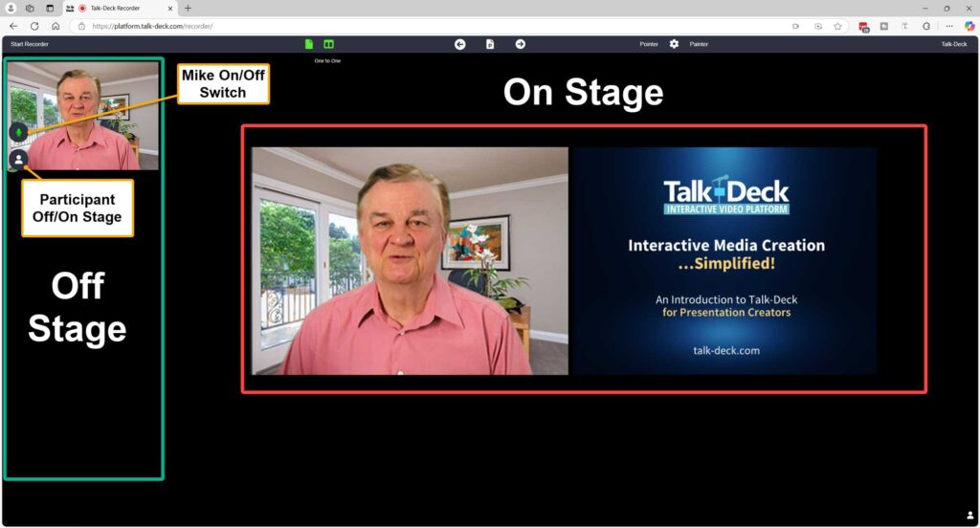Click the Talk-Deck link in top bar
Screen dimensions: 980x528
[x=954, y=44]
